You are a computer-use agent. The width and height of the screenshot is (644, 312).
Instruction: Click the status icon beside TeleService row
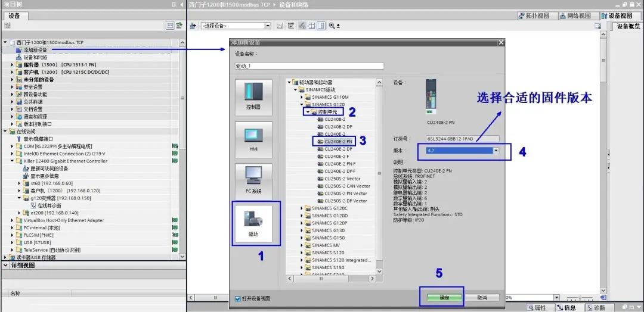[175, 249]
